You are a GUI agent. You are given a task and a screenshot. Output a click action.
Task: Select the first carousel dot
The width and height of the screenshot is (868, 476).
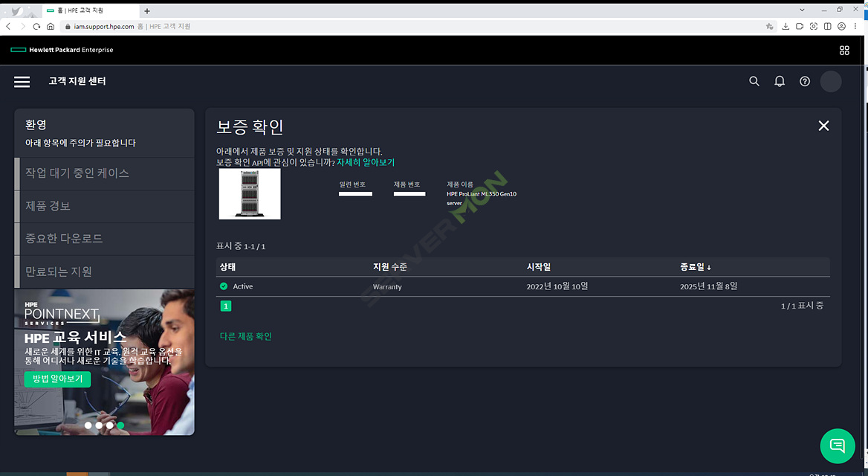(88, 425)
